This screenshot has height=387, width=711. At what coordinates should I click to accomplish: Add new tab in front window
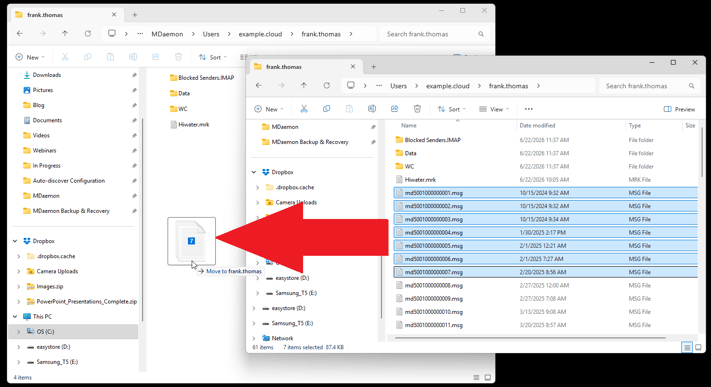[x=374, y=67]
